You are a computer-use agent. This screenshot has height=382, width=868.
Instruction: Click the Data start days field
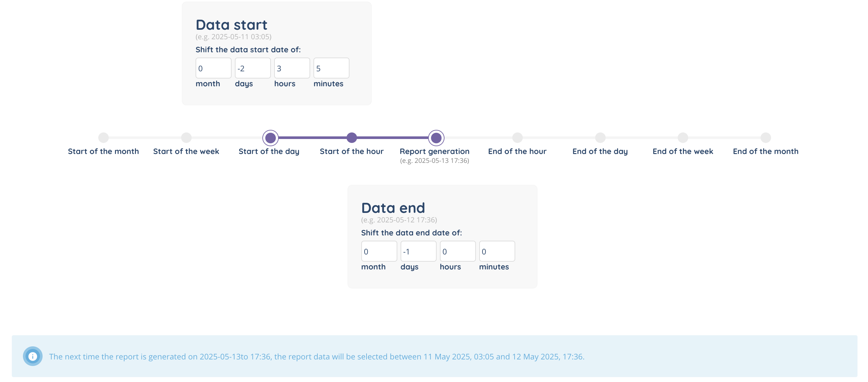point(253,68)
